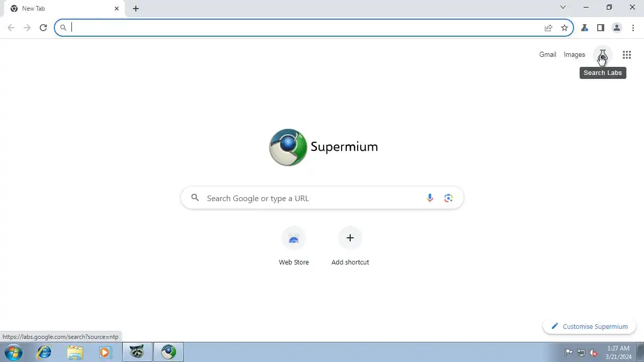The image size is (644, 362).
Task: Click the forward navigation arrow
Action: pos(27,28)
